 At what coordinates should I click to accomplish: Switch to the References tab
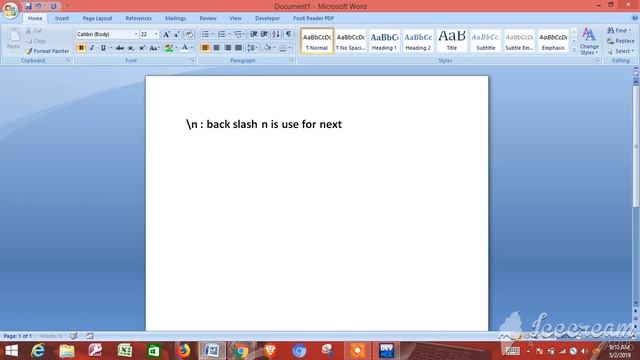coord(138,18)
